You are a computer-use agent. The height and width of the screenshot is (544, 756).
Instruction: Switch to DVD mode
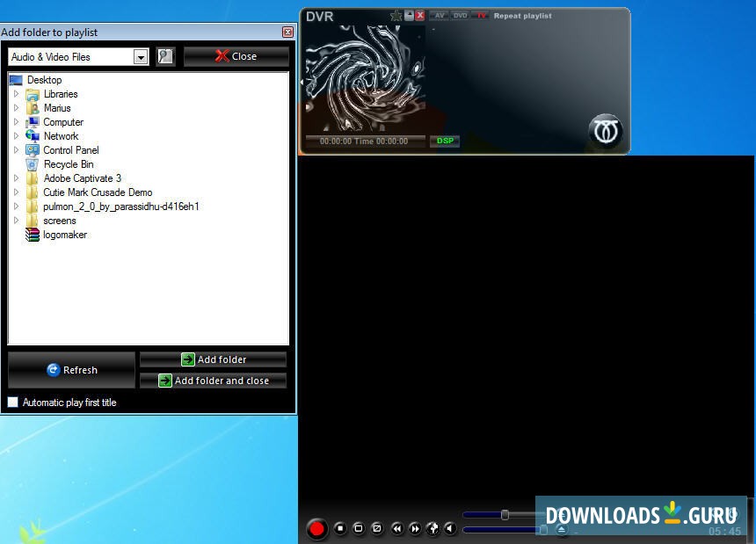pos(460,16)
